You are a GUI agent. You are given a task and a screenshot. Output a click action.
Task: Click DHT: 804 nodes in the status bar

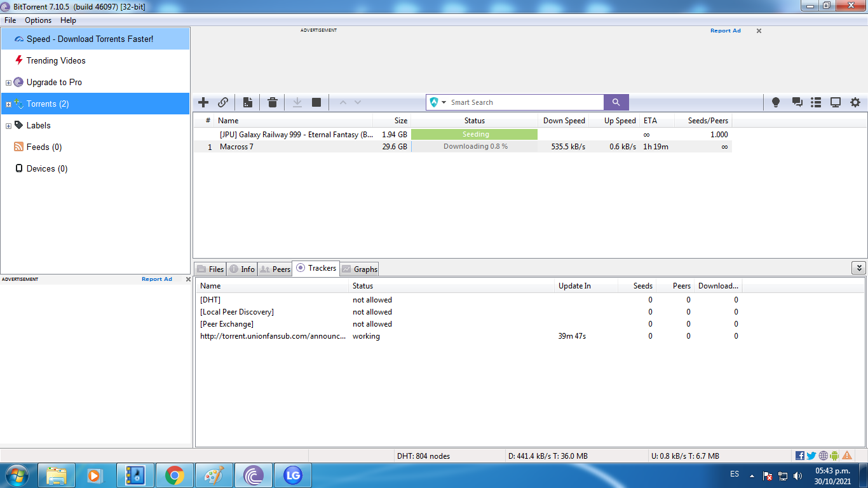tap(423, 456)
